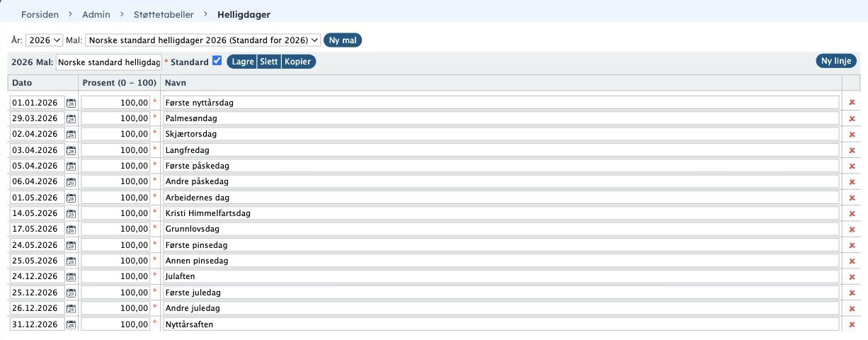This screenshot has height=340, width=868.
Task: Delete the Julaften row
Action: pos(852,277)
